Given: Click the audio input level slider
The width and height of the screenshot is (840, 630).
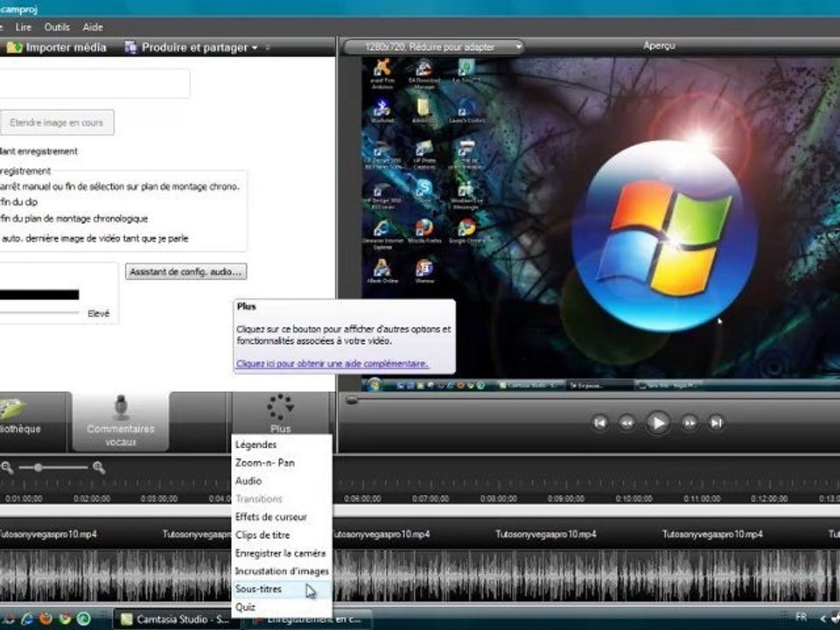Looking at the screenshot, I should 39,313.
